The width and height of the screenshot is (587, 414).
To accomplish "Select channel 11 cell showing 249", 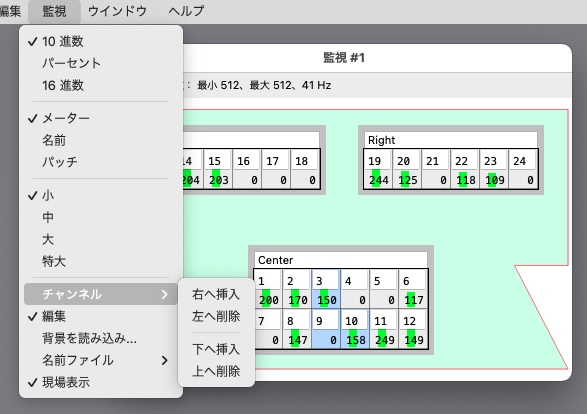I will tap(384, 329).
